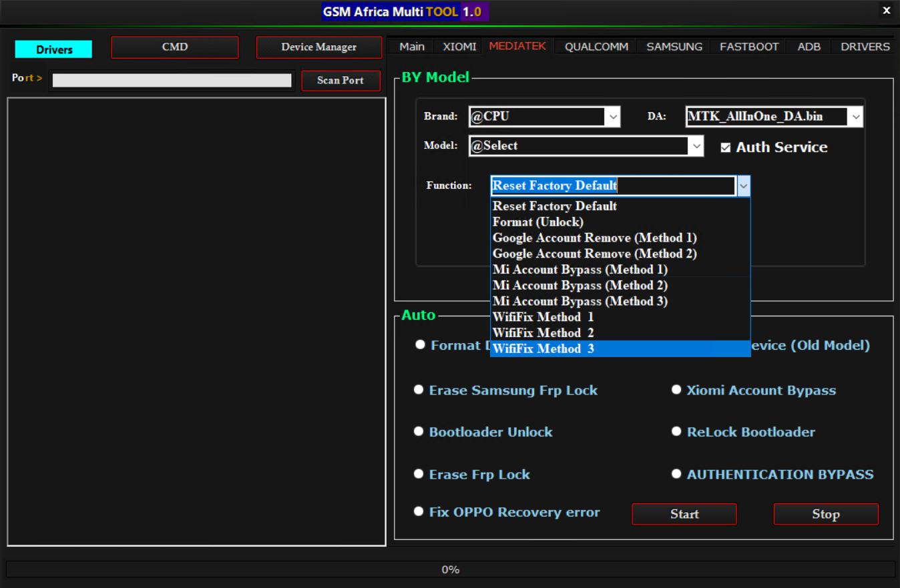The height and width of the screenshot is (588, 900).
Task: Go to the QUALCOMM tab
Action: pos(596,47)
